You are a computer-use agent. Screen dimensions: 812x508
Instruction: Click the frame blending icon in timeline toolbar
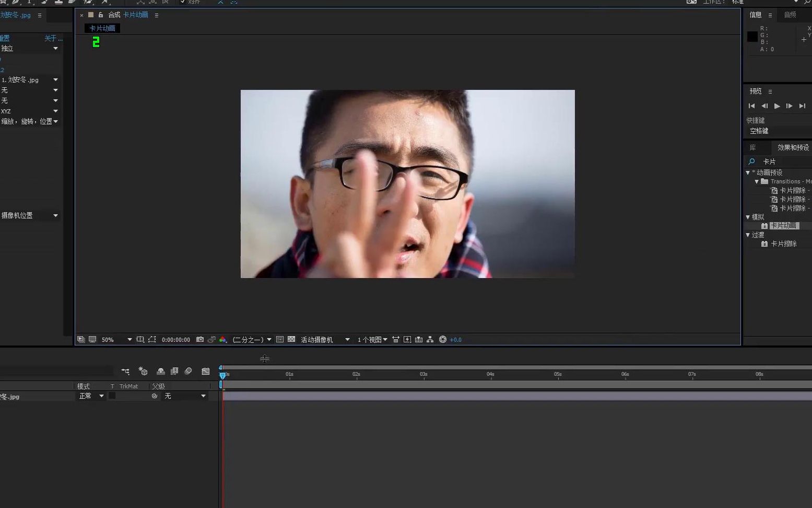click(x=174, y=371)
